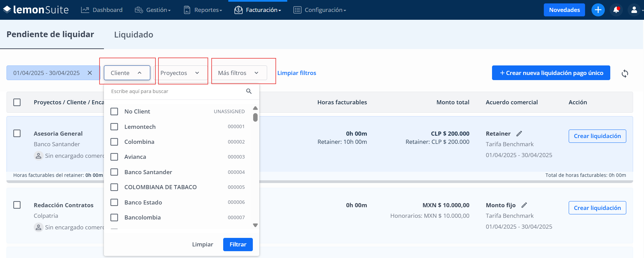Screen dimensions: 644x258
Task: Open the Proyectos filter dropdown
Action: click(180, 73)
